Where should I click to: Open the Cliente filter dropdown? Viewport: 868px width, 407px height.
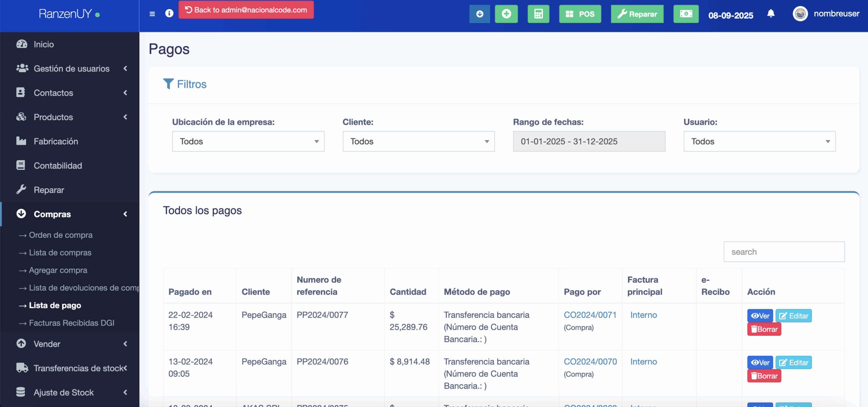(418, 141)
